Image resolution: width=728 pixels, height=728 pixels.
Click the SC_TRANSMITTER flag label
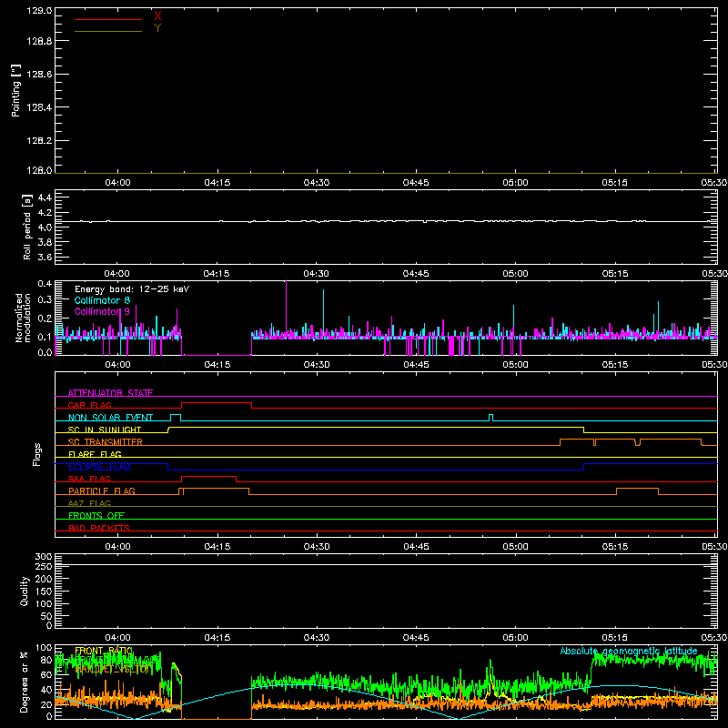coord(106,441)
